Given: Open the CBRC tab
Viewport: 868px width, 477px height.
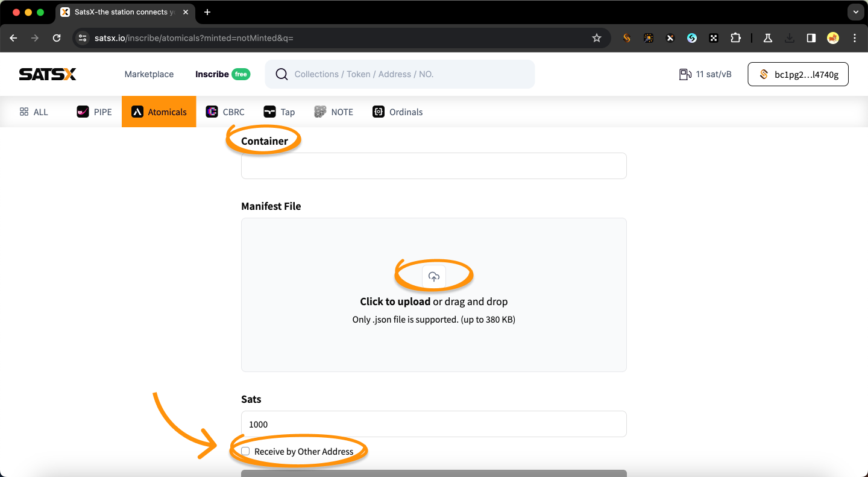Looking at the screenshot, I should pyautogui.click(x=225, y=112).
